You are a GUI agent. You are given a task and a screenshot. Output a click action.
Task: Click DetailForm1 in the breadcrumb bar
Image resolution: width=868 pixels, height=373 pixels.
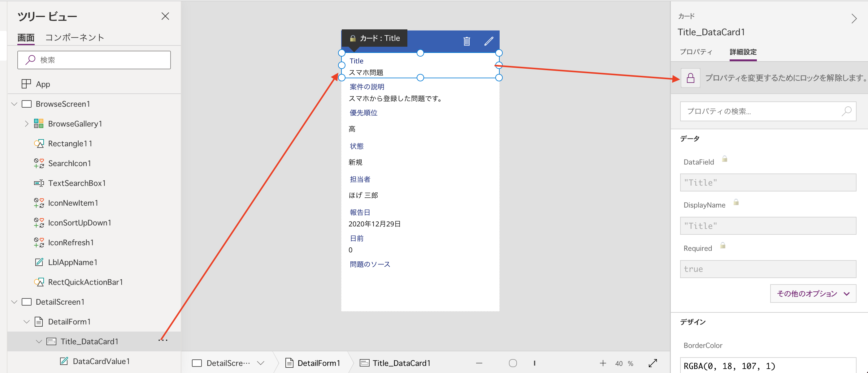coord(318,363)
